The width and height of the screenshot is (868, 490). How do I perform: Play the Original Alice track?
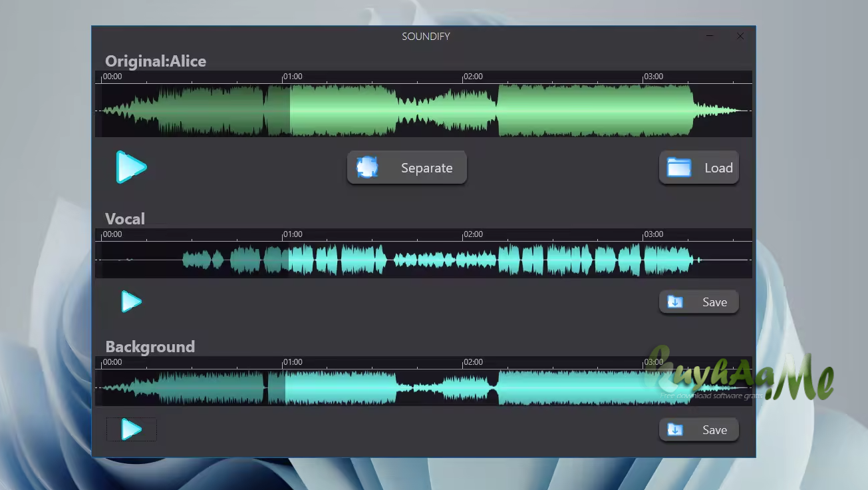[131, 167]
